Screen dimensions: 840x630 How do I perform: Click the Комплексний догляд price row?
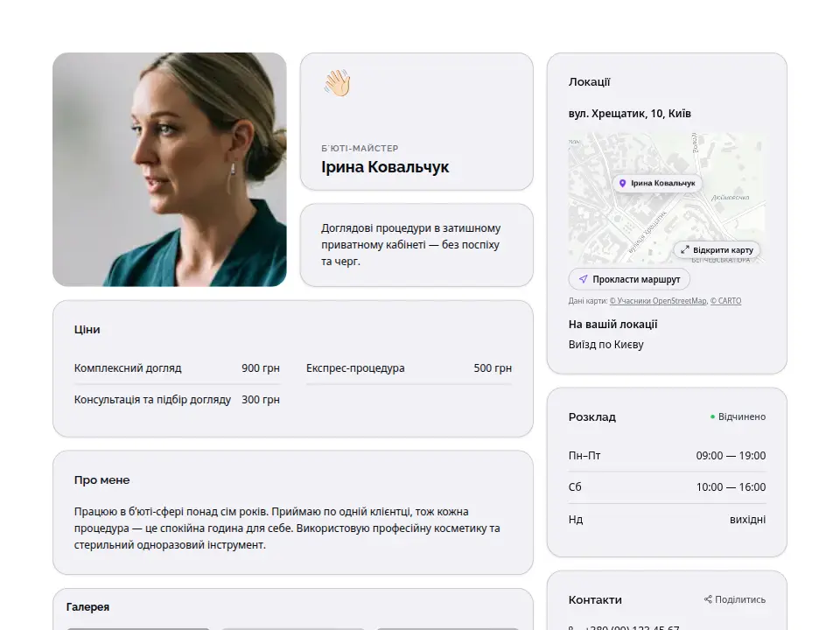(177, 368)
